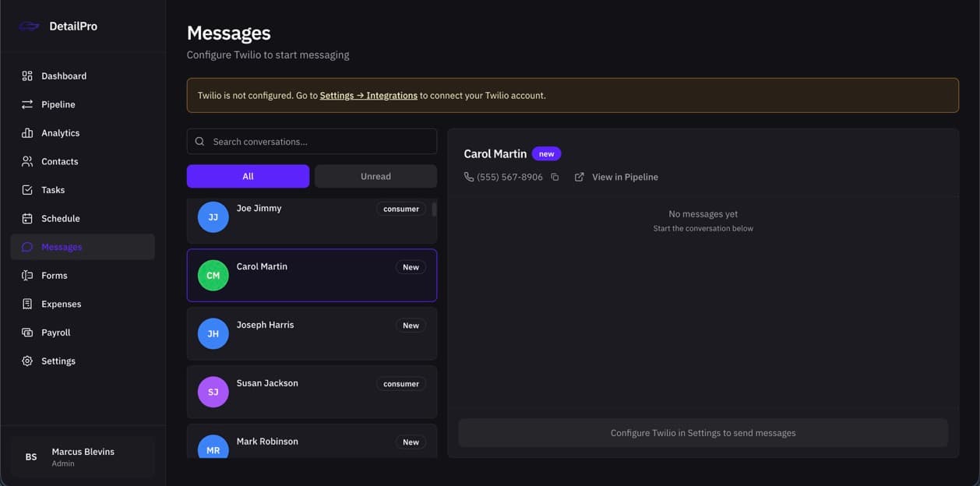Select the Pipeline icon in the sidebar

(26, 104)
